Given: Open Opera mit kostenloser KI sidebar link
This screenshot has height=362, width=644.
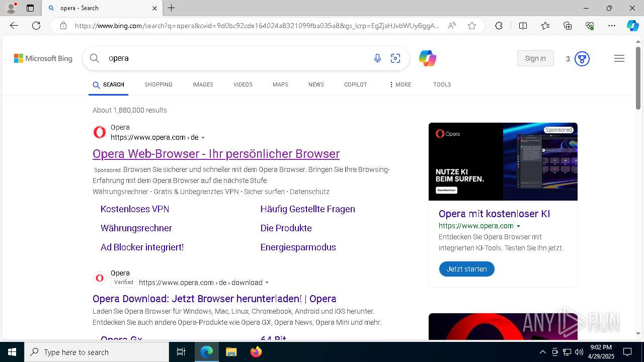Looking at the screenshot, I should (x=495, y=214).
